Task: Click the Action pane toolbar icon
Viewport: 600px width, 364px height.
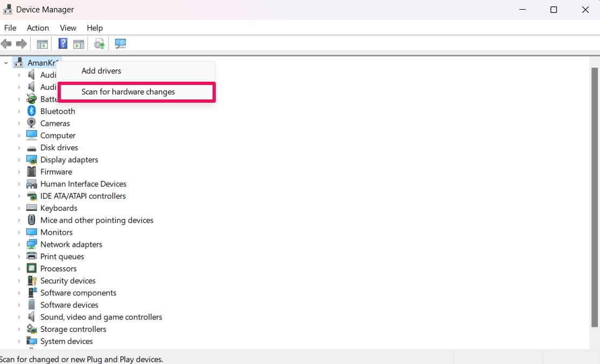Action: (x=79, y=44)
